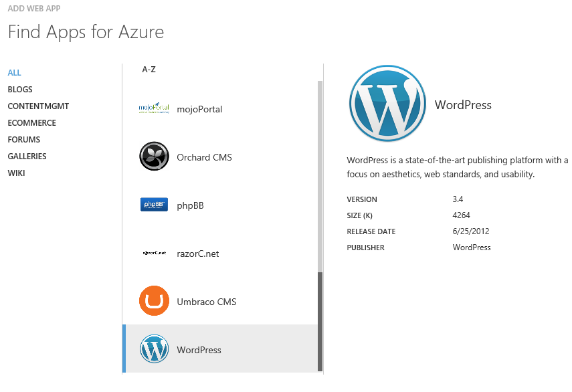
Task: Filter apps by FORUMS category
Action: [x=24, y=140]
